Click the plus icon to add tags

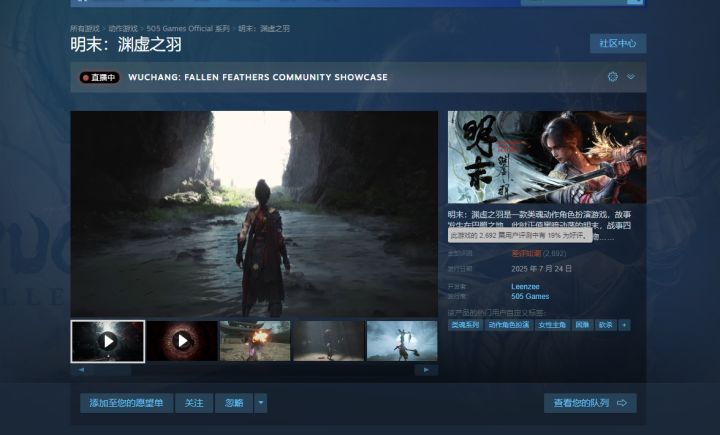click(624, 325)
